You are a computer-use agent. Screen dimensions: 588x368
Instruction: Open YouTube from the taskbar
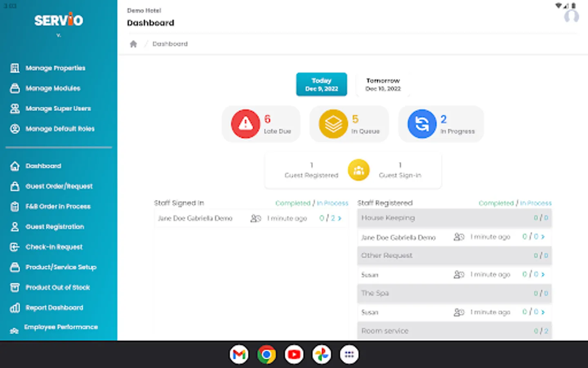(x=294, y=355)
